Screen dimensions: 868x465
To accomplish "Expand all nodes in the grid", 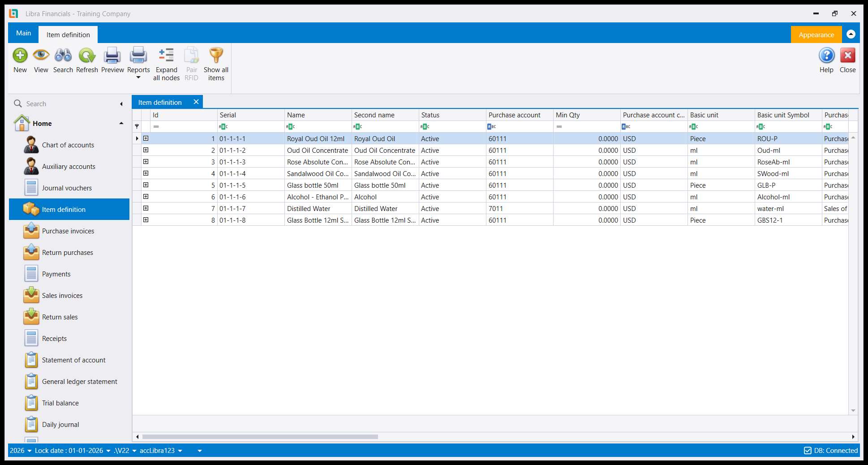I will coord(167,64).
